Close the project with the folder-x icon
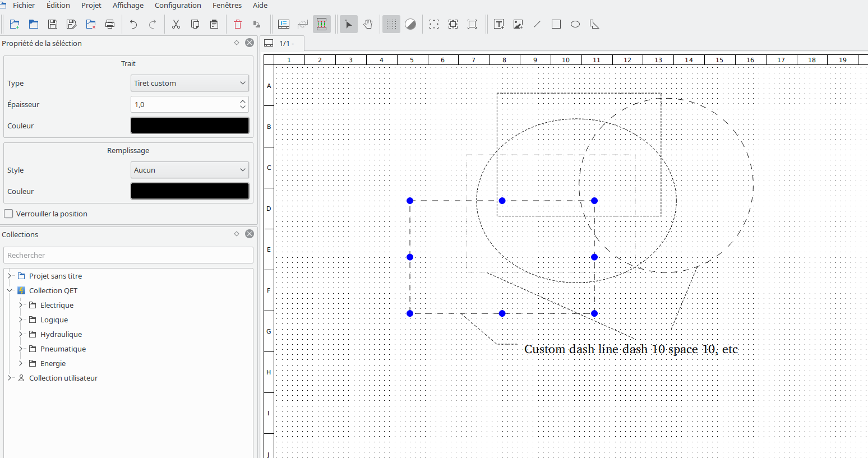868x458 pixels. click(x=91, y=24)
